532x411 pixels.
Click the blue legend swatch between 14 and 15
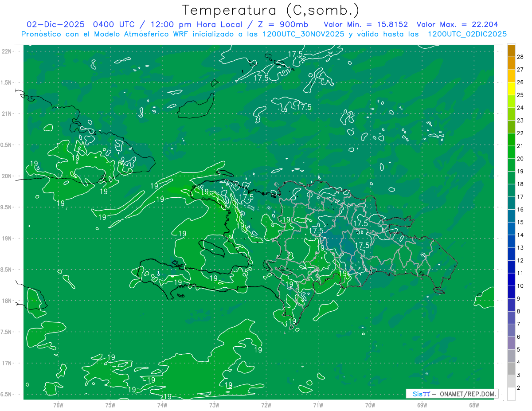click(x=511, y=229)
